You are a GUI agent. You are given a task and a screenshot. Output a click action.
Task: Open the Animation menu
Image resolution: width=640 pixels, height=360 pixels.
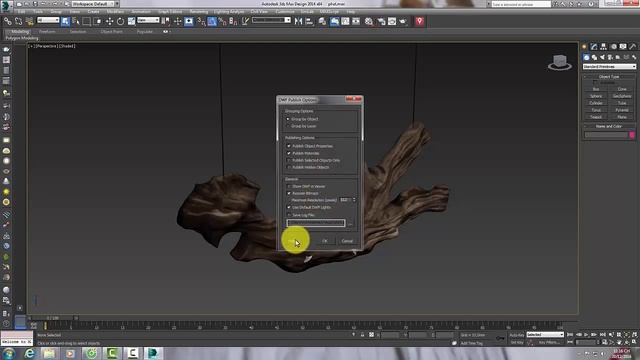pyautogui.click(x=141, y=12)
